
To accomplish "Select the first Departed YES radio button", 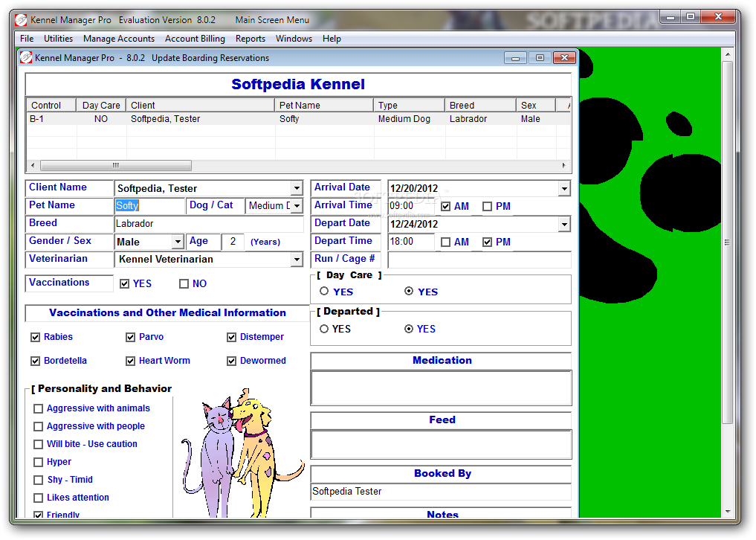I will coord(324,329).
